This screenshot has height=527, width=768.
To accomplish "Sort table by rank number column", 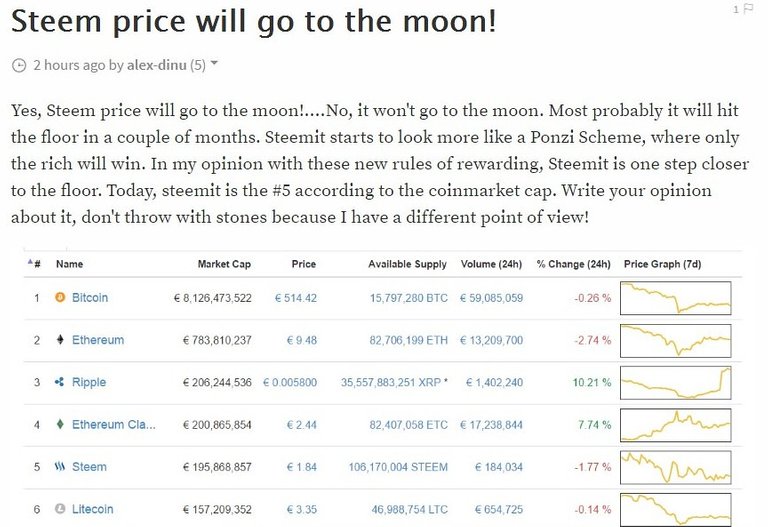I will tap(34, 264).
